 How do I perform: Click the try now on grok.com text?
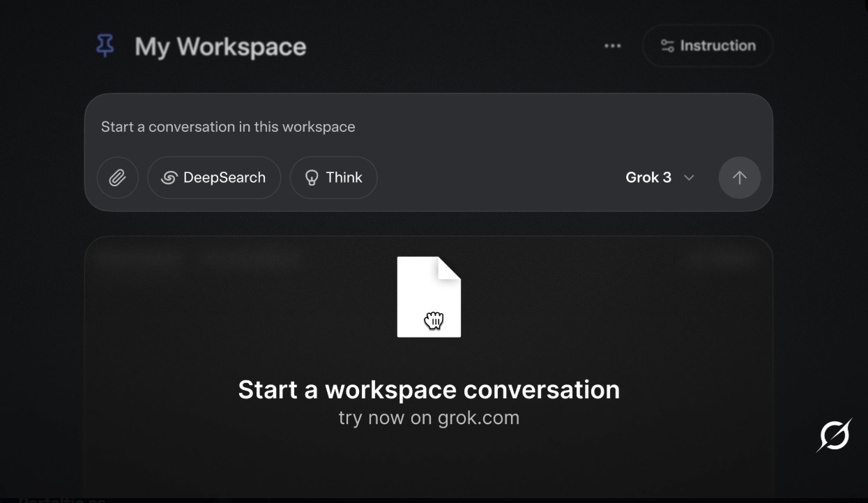429,418
